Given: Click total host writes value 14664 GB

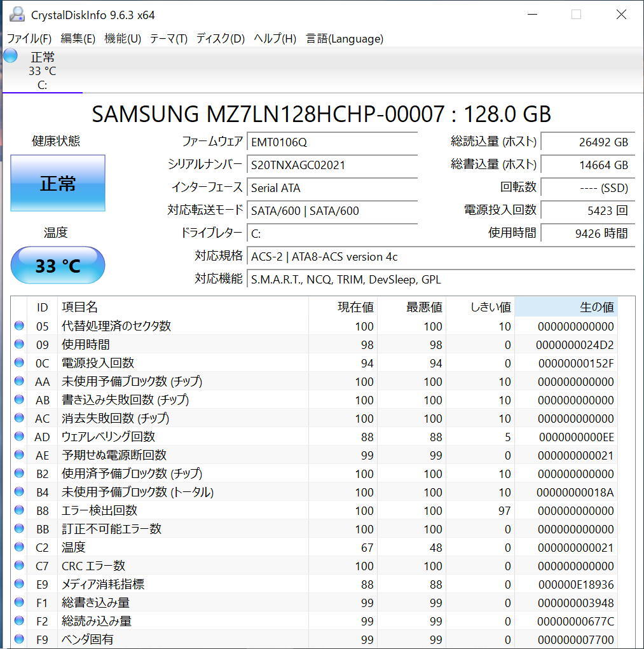Looking at the screenshot, I should pyautogui.click(x=587, y=165).
